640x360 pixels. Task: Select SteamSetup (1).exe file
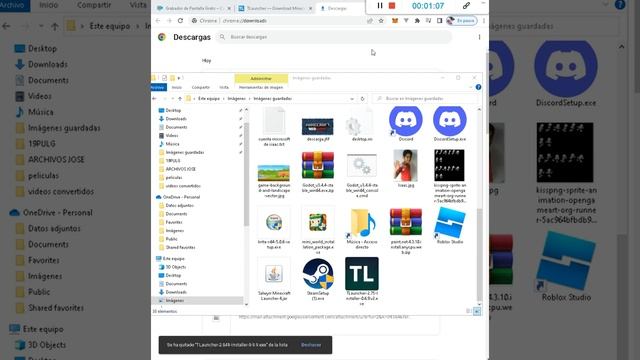[318, 279]
